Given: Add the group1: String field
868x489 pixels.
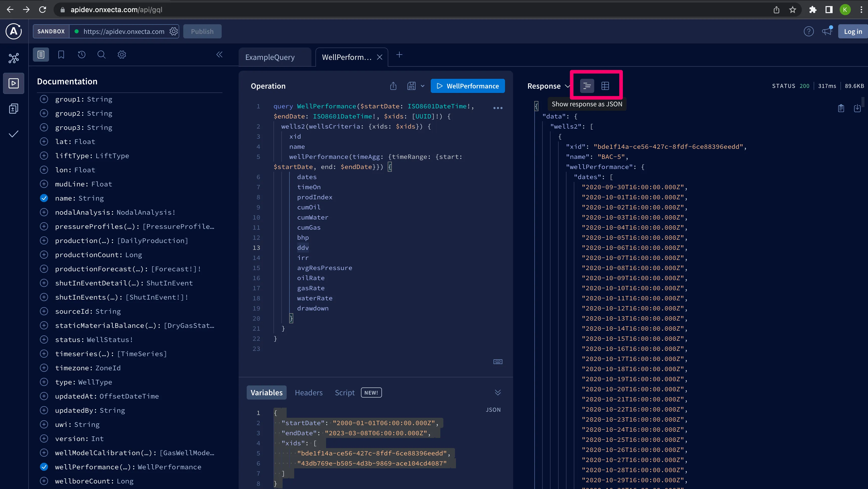Looking at the screenshot, I should click(x=44, y=99).
